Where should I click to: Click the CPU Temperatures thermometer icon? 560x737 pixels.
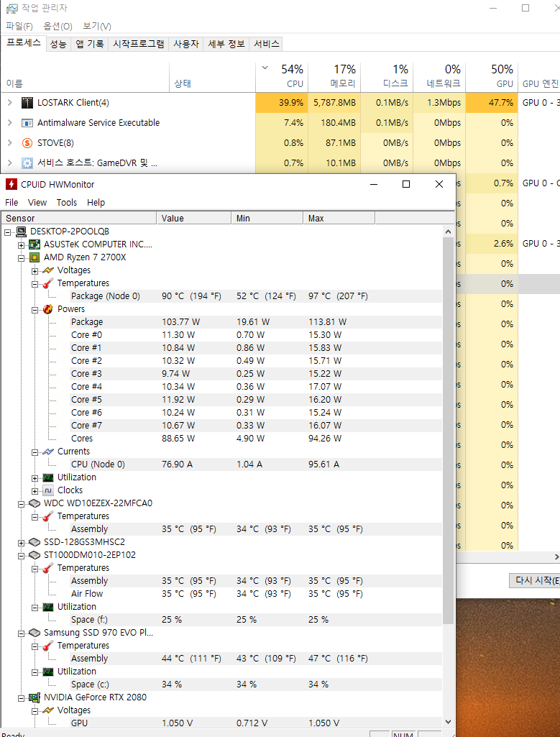(48, 283)
